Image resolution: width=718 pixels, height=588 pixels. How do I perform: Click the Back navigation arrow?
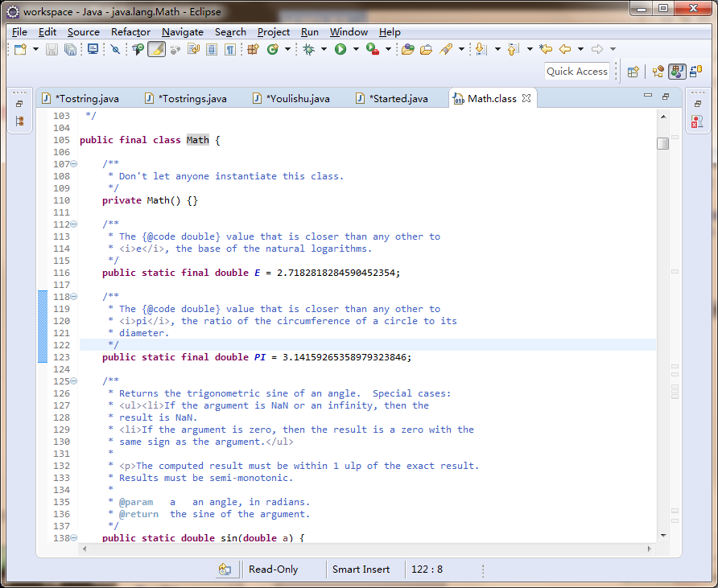tap(566, 49)
